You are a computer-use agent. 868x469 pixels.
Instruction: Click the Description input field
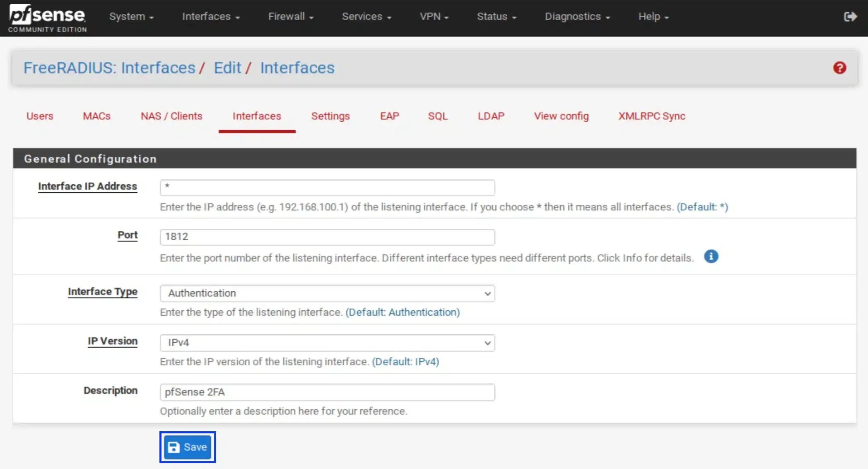click(327, 392)
